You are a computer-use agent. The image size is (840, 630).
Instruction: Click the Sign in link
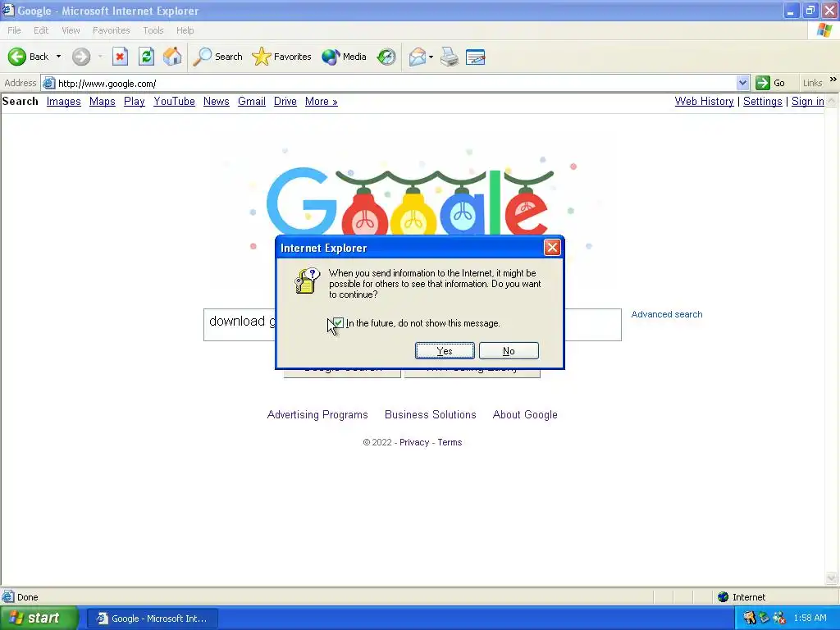point(808,101)
